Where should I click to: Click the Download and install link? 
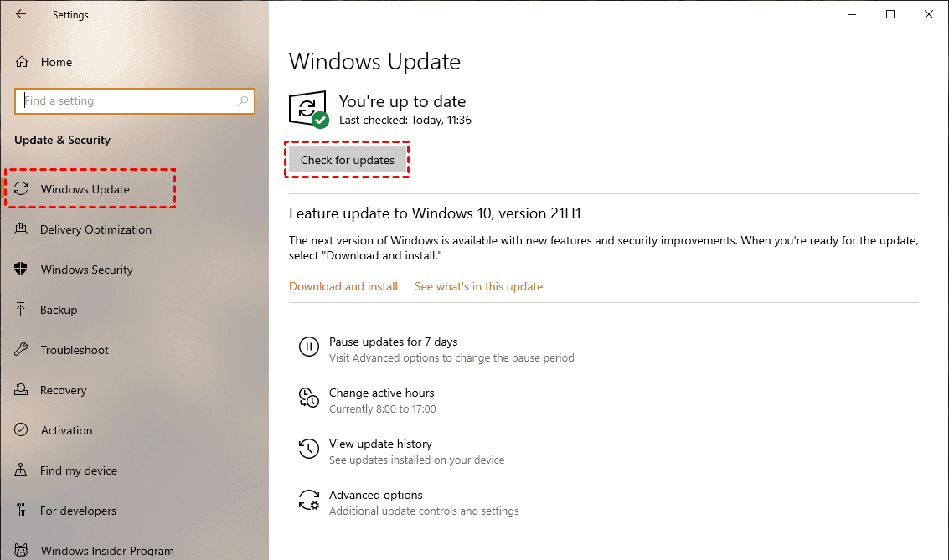click(x=343, y=286)
